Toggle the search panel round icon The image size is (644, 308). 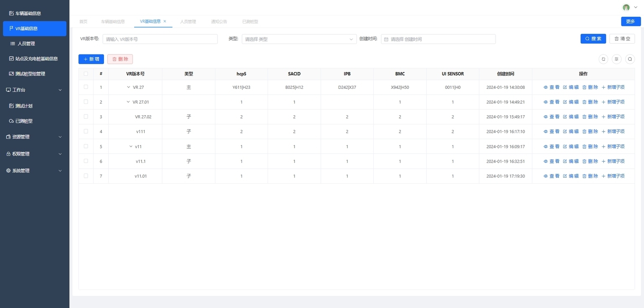630,60
